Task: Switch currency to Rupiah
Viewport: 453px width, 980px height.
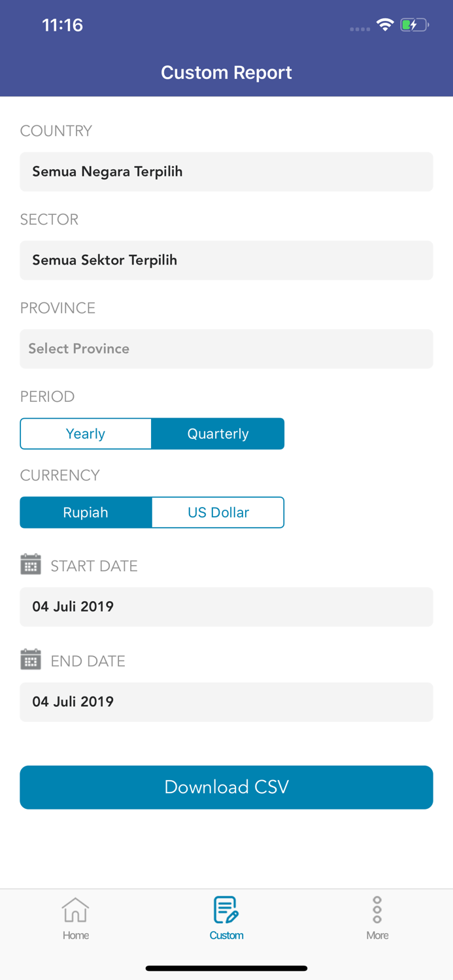Action: [x=86, y=512]
